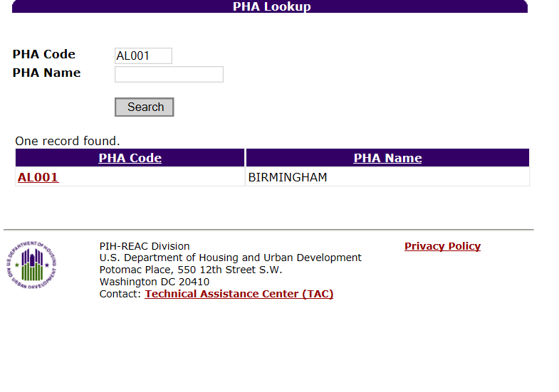This screenshot has height=392, width=559.
Task: Click the PHA Lookup title banner
Action: [271, 6]
